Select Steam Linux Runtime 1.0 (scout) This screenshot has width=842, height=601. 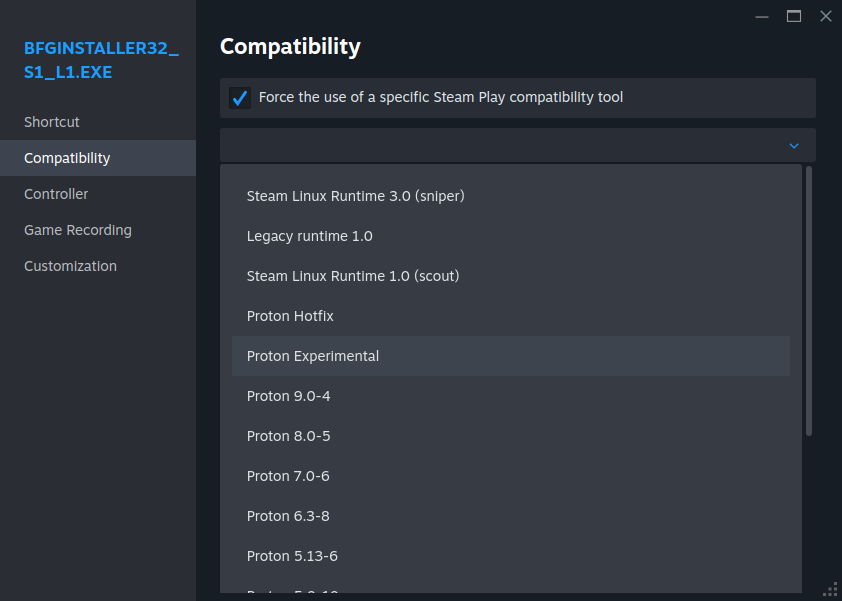pyautogui.click(x=352, y=276)
